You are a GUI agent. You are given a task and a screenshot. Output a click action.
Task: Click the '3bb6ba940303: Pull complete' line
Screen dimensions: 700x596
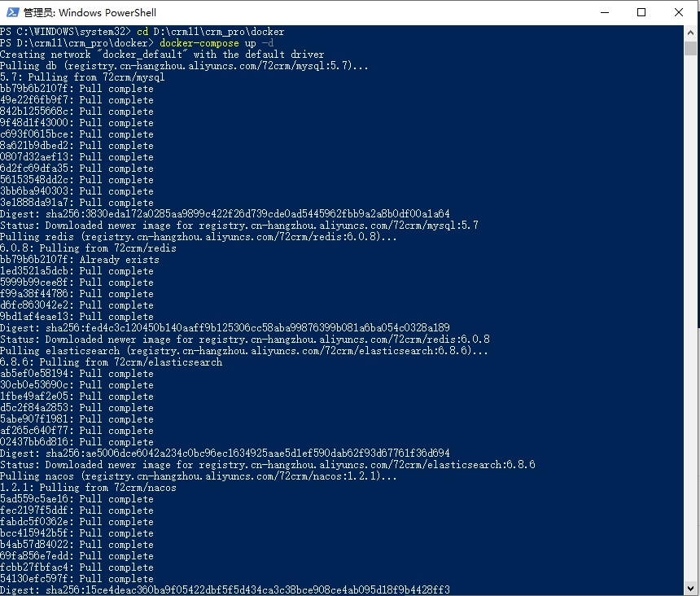(x=77, y=191)
